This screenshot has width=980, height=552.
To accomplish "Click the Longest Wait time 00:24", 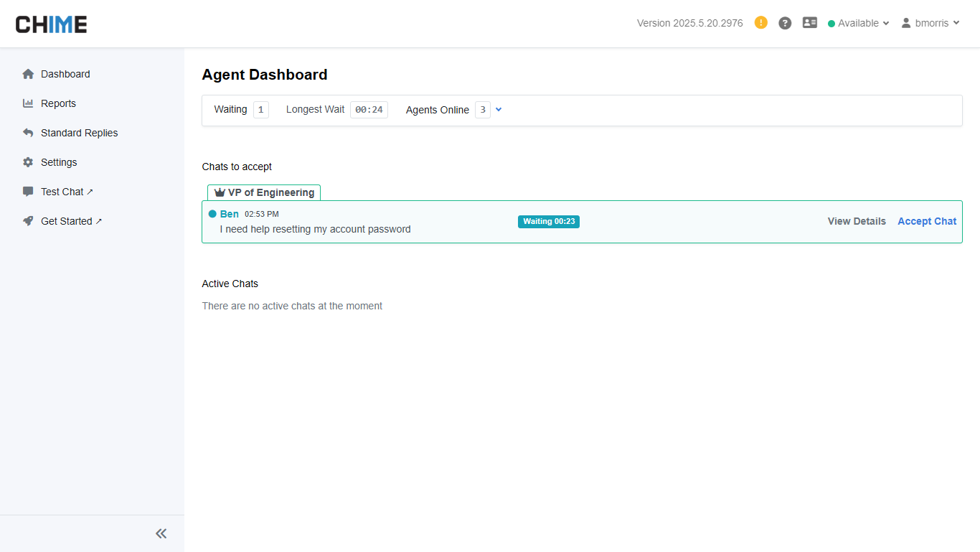I will pos(369,110).
